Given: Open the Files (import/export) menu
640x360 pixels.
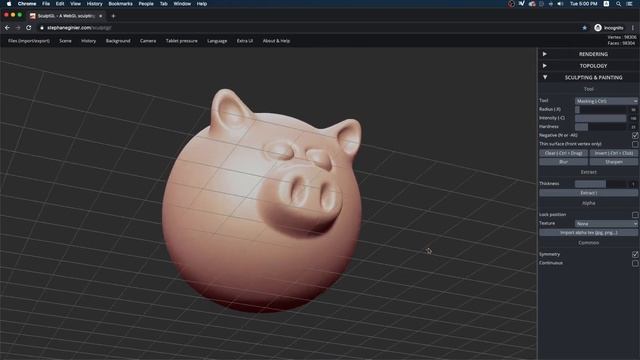Looking at the screenshot, I should (x=29, y=41).
